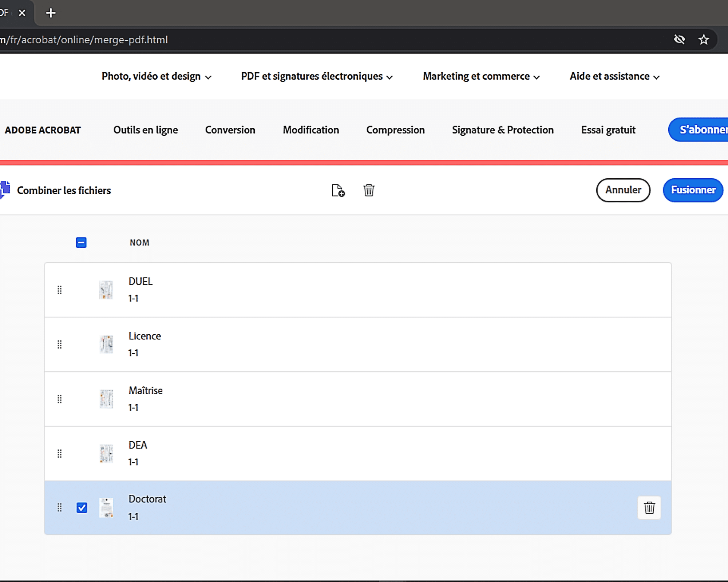Screen dimensions: 728x582
Task: Click the drag handle for Licence row
Action: pos(60,344)
